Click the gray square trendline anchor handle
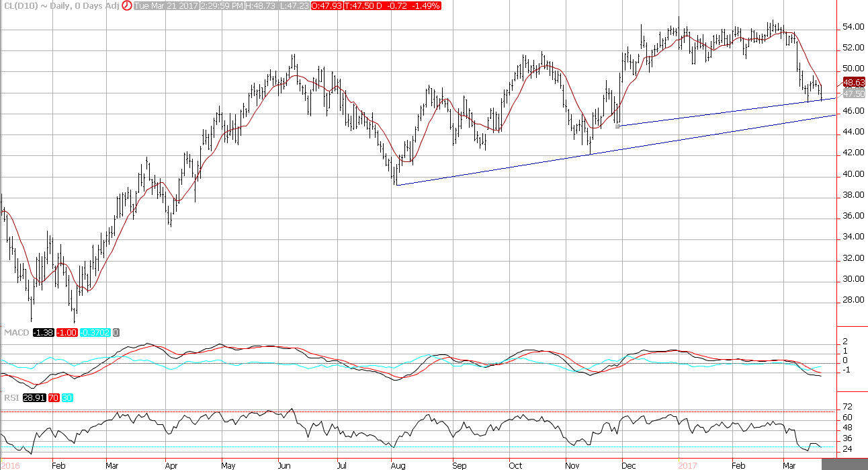 tap(617, 126)
